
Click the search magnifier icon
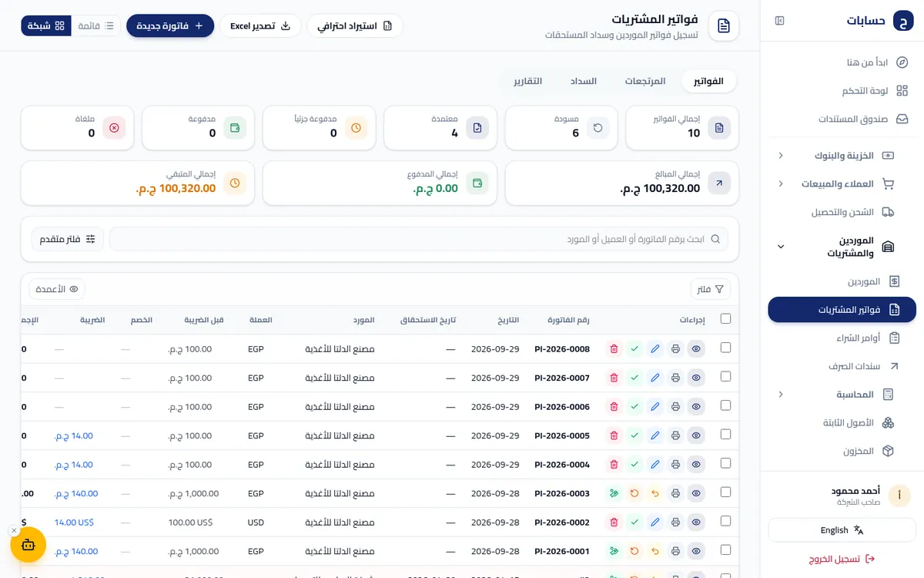point(715,239)
